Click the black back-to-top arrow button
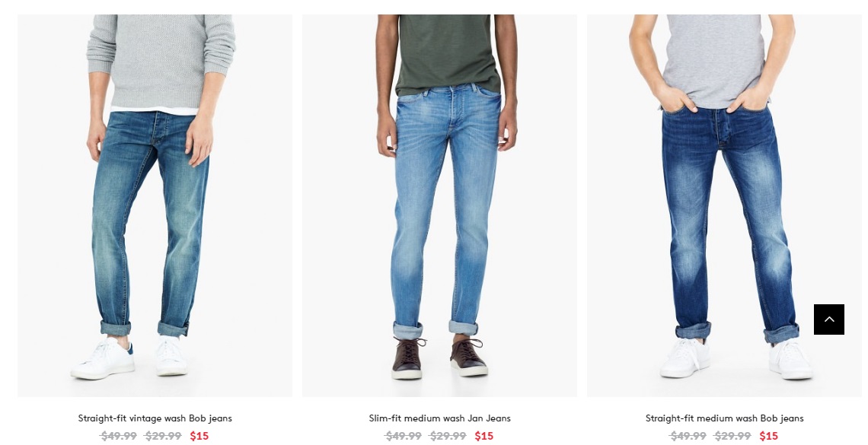Viewport: 868px width, 445px height. 828,319
